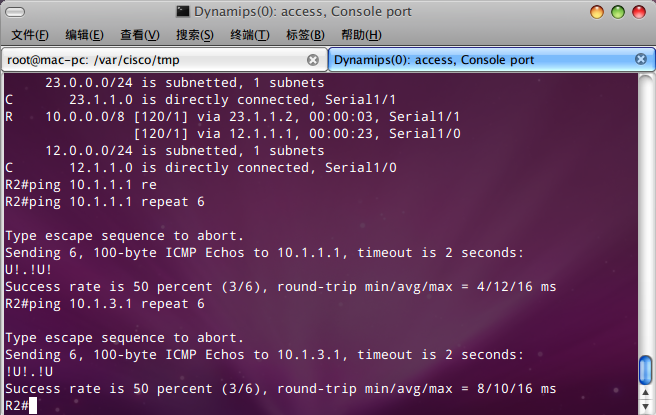Close the Dynamips access console tab
Screen dimensions: 656x415
(x=641, y=59)
